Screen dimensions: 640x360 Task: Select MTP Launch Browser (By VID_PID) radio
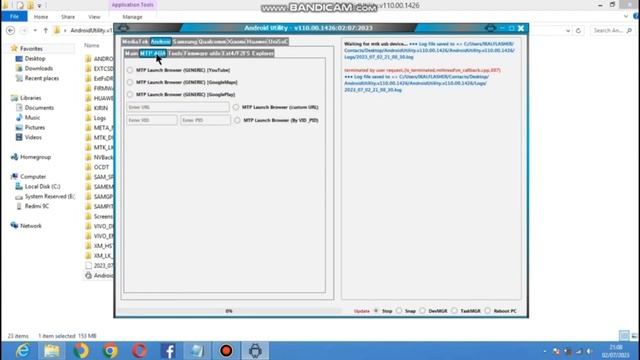pyautogui.click(x=237, y=120)
